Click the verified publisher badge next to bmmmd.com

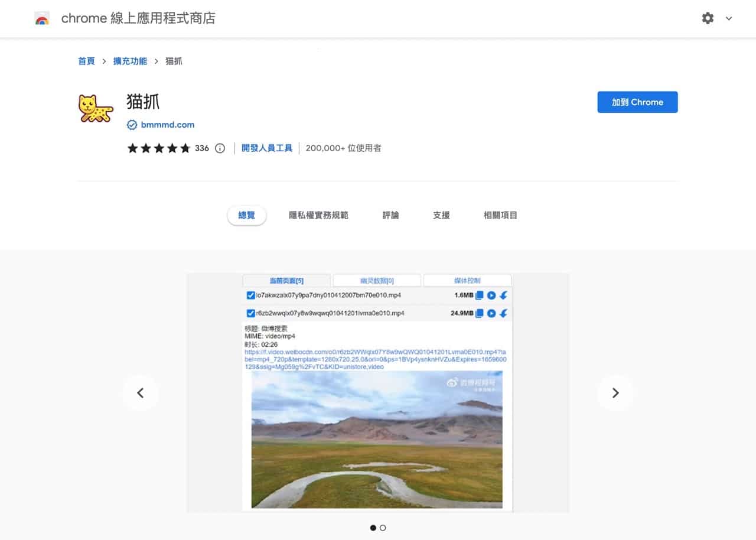click(x=131, y=125)
